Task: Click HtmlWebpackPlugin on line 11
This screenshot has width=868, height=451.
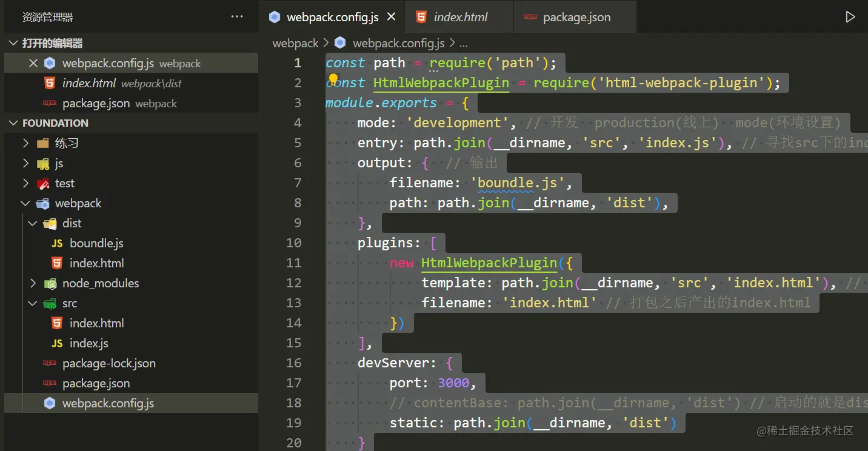Action: point(489,262)
